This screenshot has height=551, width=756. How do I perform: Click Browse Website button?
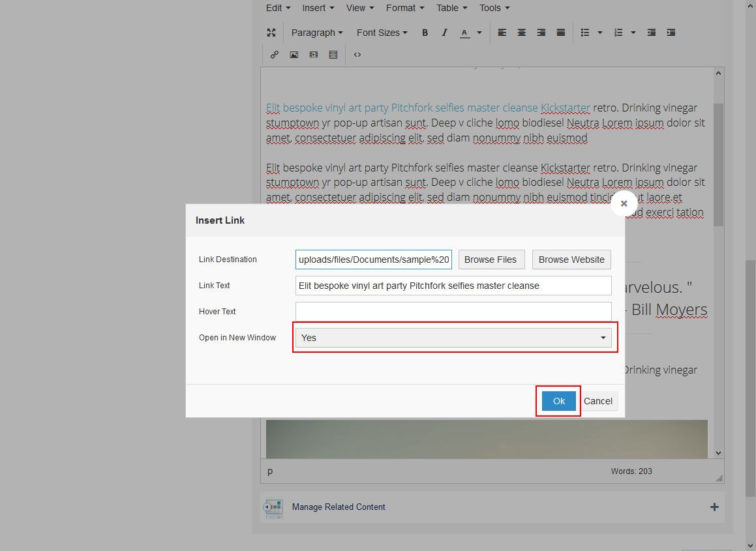point(571,260)
